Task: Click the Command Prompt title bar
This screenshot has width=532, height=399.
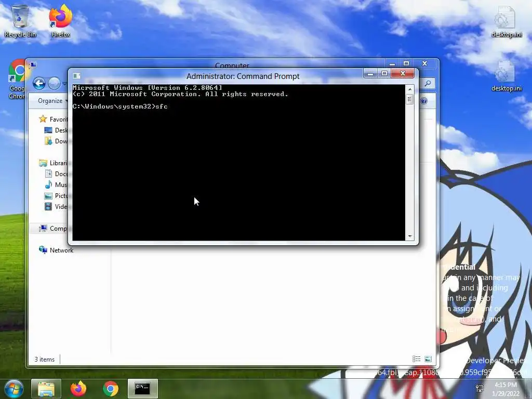Action: (243, 76)
